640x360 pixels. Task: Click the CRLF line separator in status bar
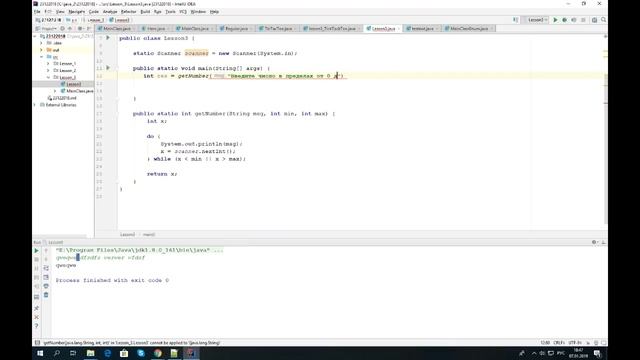[x=559, y=343]
